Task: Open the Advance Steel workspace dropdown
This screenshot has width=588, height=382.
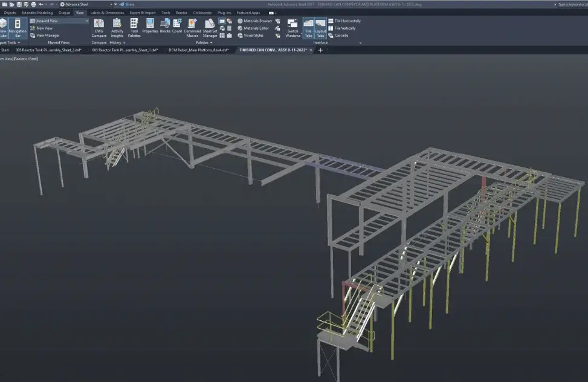Action: [x=86, y=4]
